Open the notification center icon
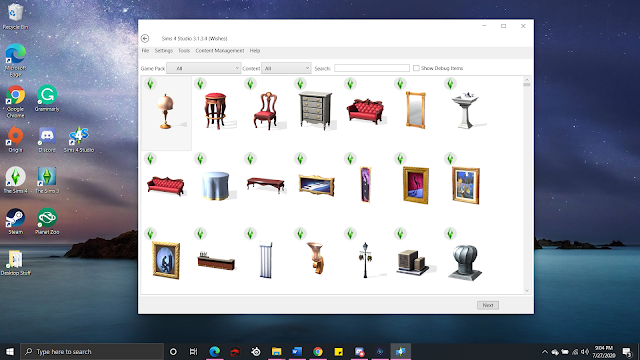The width and height of the screenshot is (640, 360). 627,351
